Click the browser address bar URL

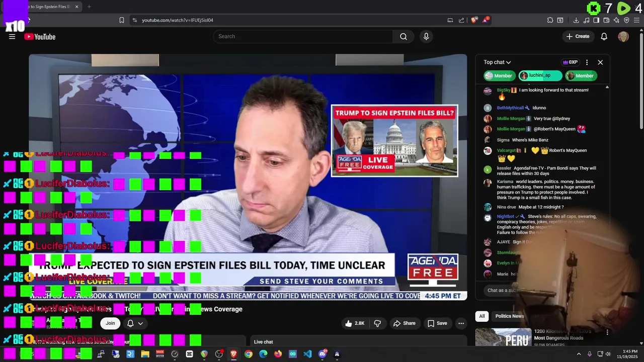pyautogui.click(x=178, y=20)
